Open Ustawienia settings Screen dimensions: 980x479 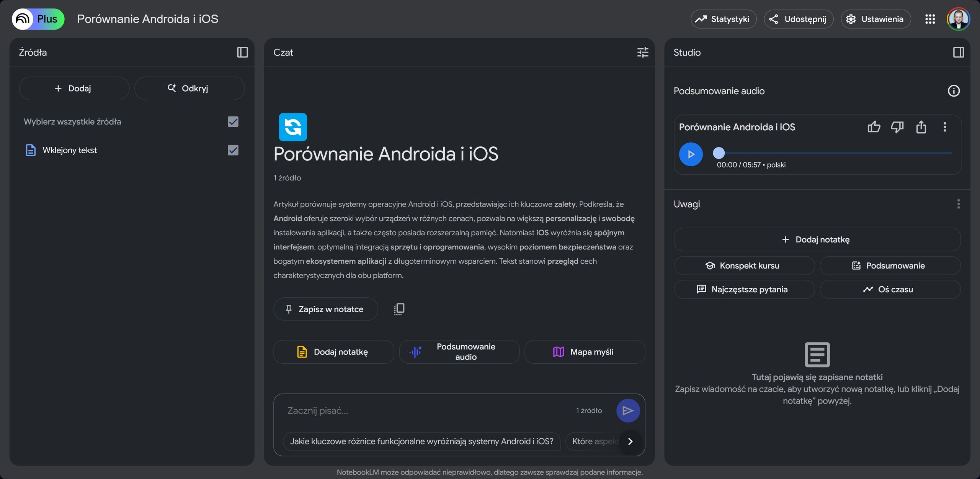[x=875, y=19]
